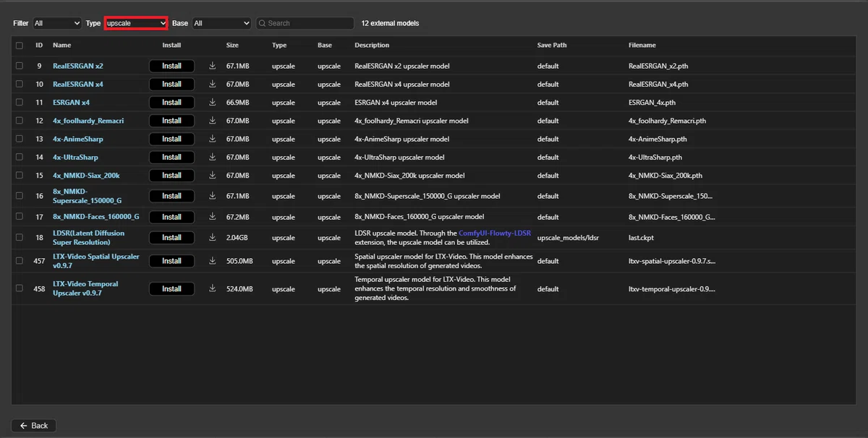Screen dimensions: 868x438
Task: Click download icon for 4x-AnimeSharp
Action: click(x=213, y=139)
